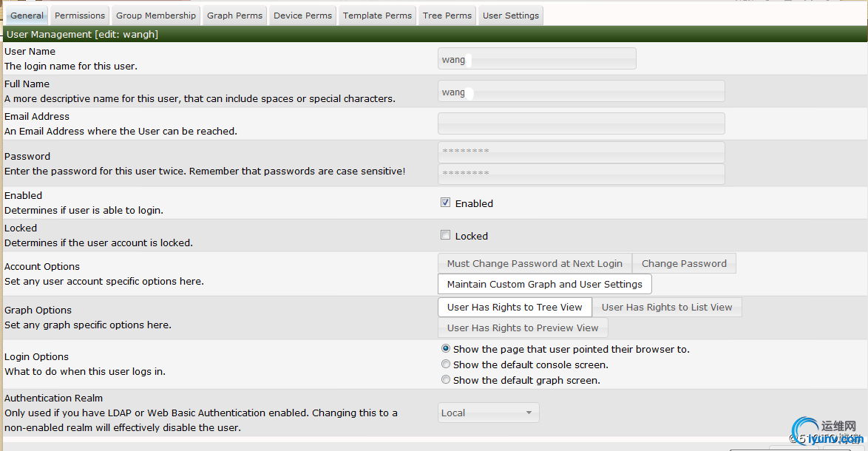Open the Template Perms tab
The height and width of the screenshot is (451, 868).
click(x=377, y=16)
